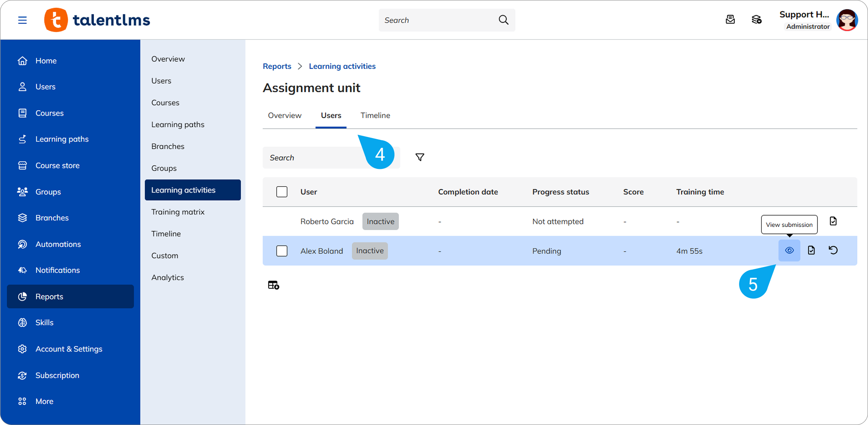Click the course catalog icon near the profile
Image resolution: width=868 pixels, height=425 pixels.
click(x=756, y=20)
